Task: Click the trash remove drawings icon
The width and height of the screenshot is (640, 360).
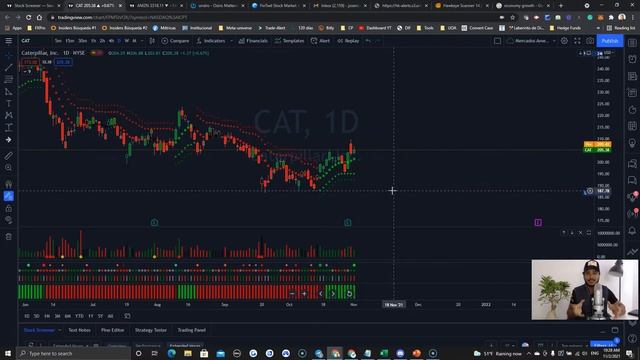Action: click(9, 236)
